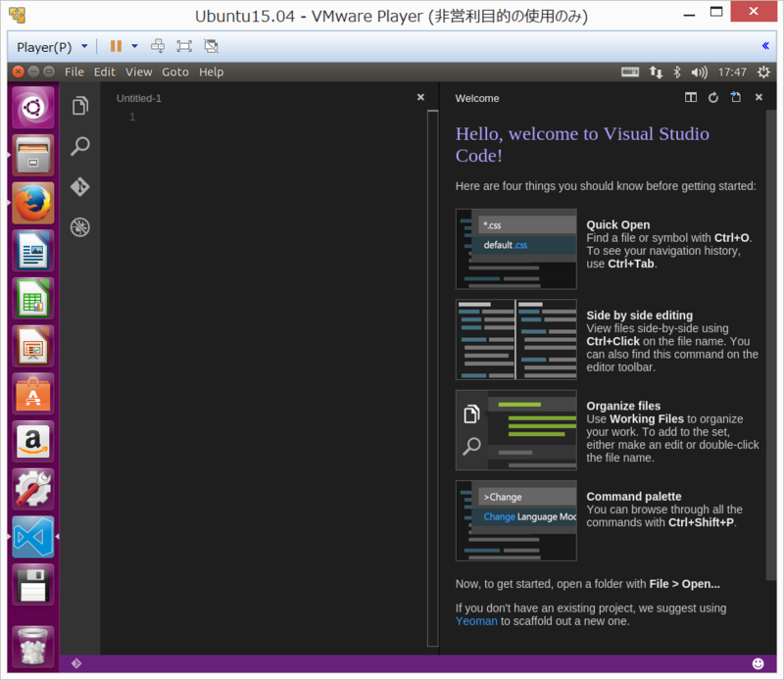
Task: Open System Settings from the launcher
Action: [x=33, y=490]
